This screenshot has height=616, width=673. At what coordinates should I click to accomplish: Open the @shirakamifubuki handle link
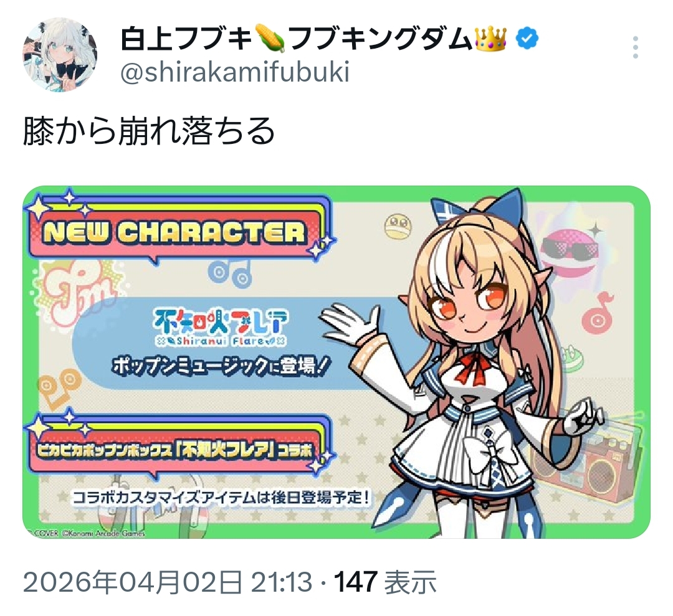(235, 72)
